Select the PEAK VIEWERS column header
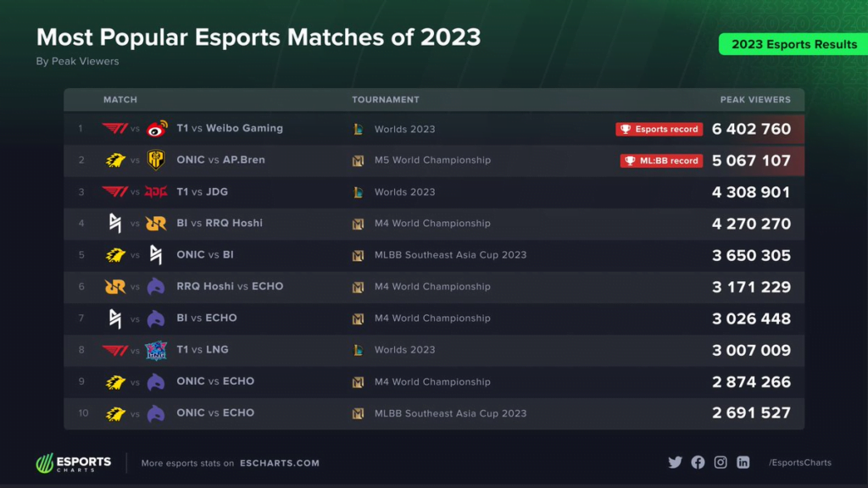 (755, 100)
